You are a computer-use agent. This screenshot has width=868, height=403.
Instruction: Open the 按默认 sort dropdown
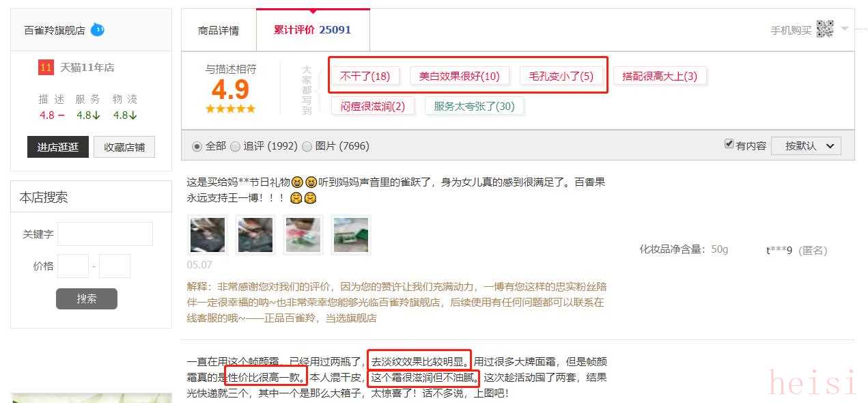click(x=806, y=145)
